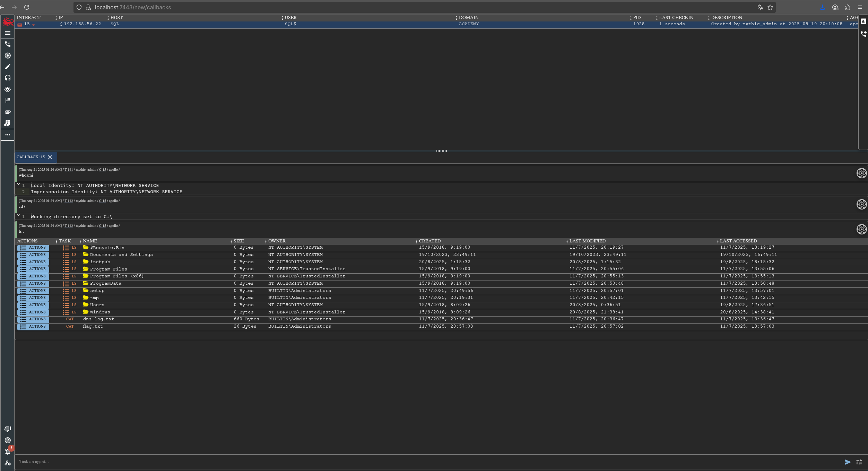The height and width of the screenshot is (471, 868).
Task: Open the biohazard payloads sidebar icon
Action: click(8, 89)
